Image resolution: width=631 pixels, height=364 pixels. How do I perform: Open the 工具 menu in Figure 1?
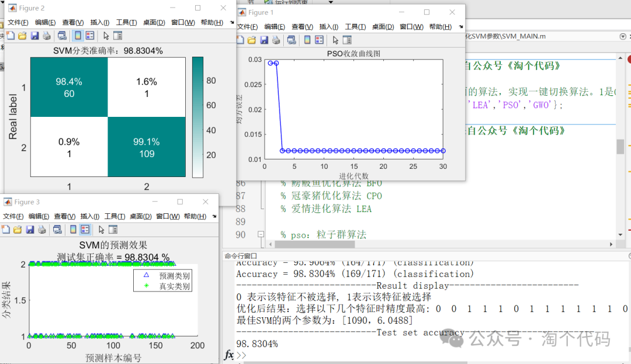pyautogui.click(x=356, y=26)
